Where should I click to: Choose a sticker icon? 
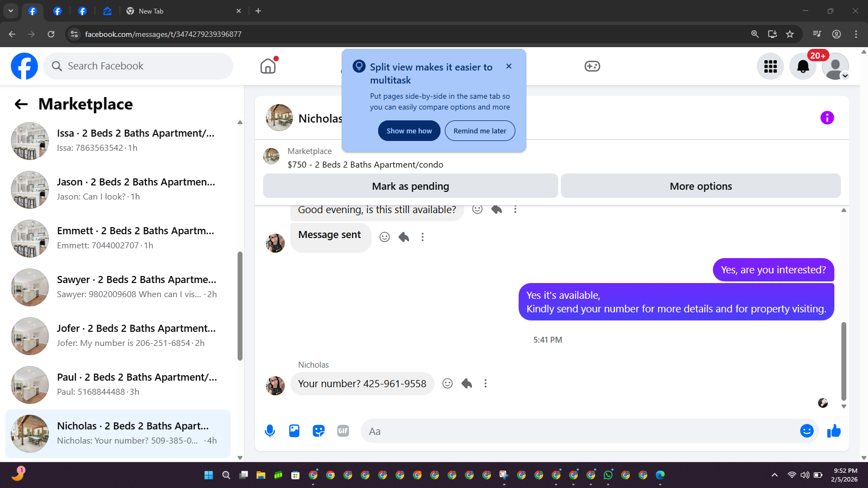click(x=318, y=431)
